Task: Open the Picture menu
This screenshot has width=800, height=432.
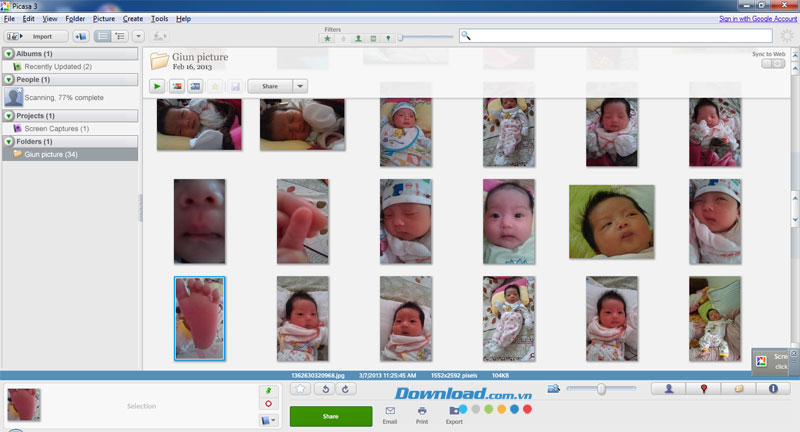Action: click(x=103, y=19)
